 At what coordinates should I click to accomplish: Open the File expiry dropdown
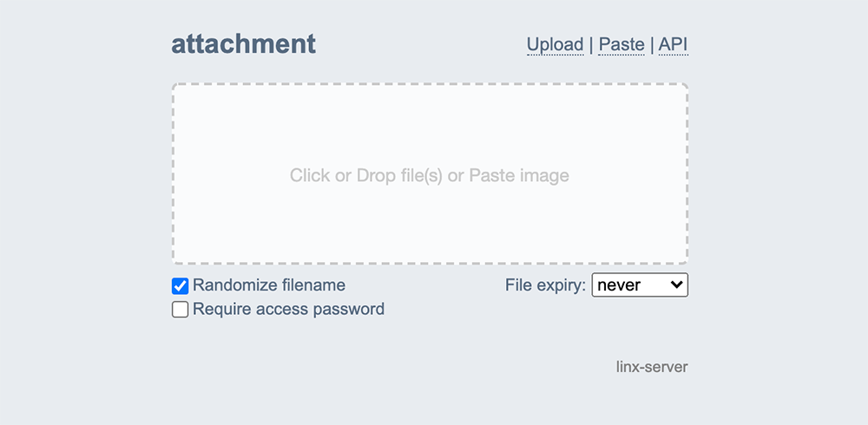(x=640, y=285)
